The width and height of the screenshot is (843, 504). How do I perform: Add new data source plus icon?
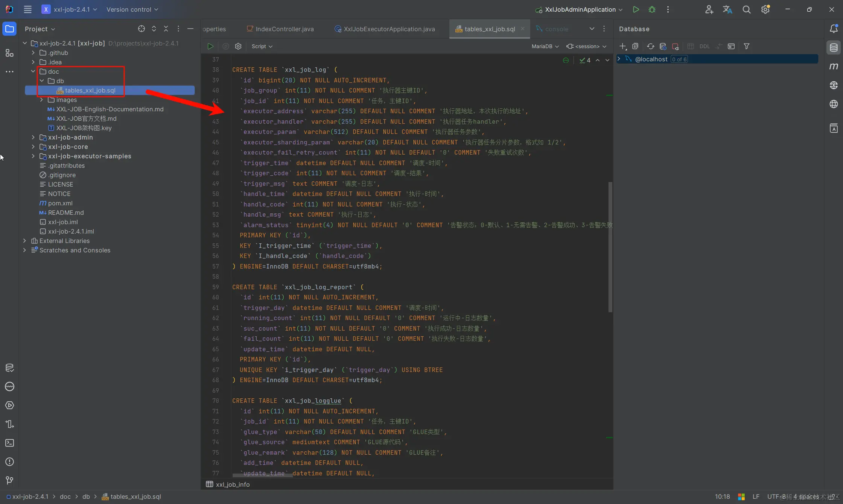click(x=623, y=46)
